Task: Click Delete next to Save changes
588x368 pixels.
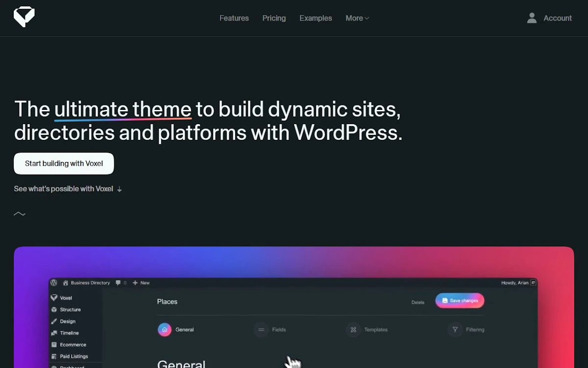Action: (418, 302)
